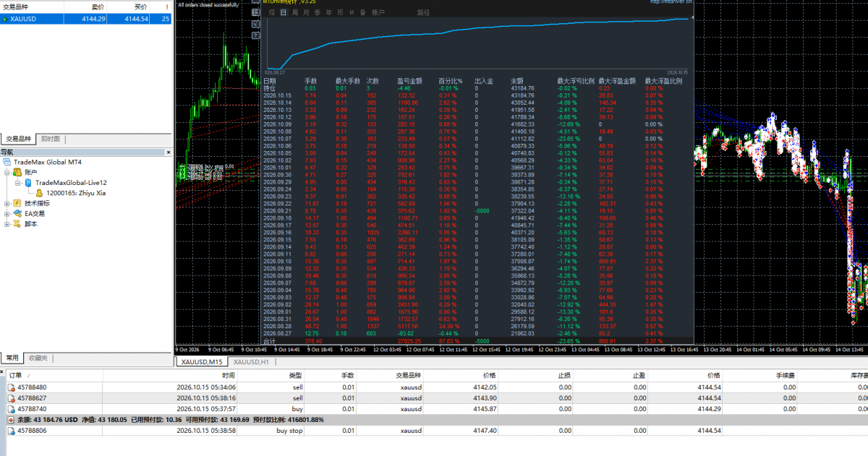Open the 收藏夹 favorites tab
868x456 pixels.
[37, 358]
